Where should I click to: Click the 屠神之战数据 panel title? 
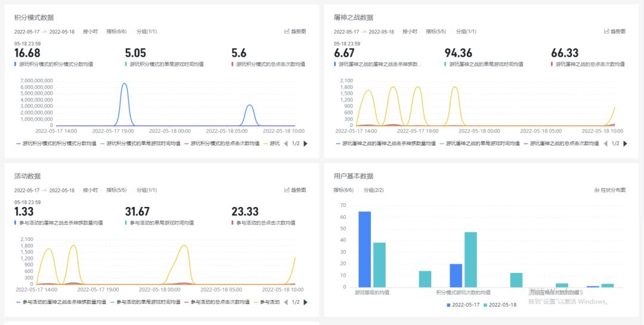tap(354, 17)
